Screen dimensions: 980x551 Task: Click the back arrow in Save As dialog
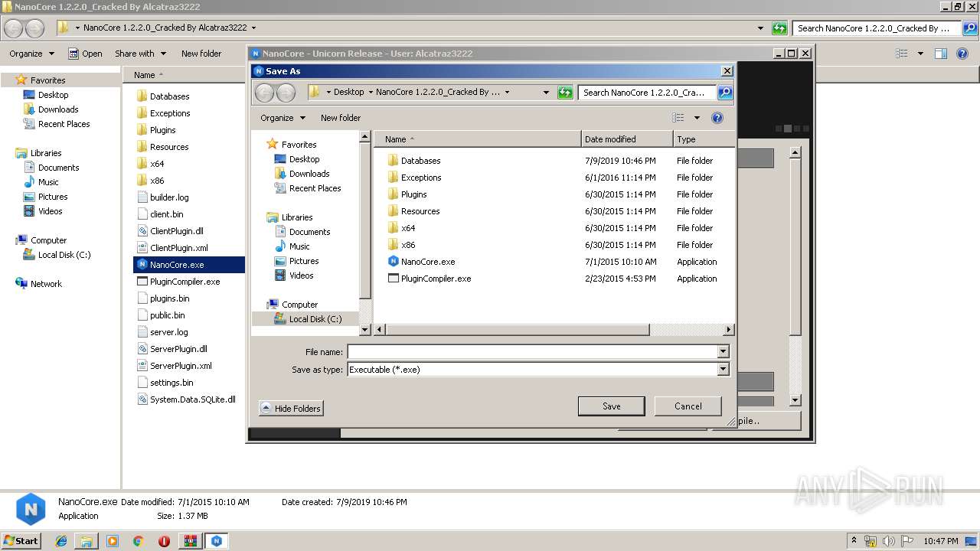[x=264, y=93]
